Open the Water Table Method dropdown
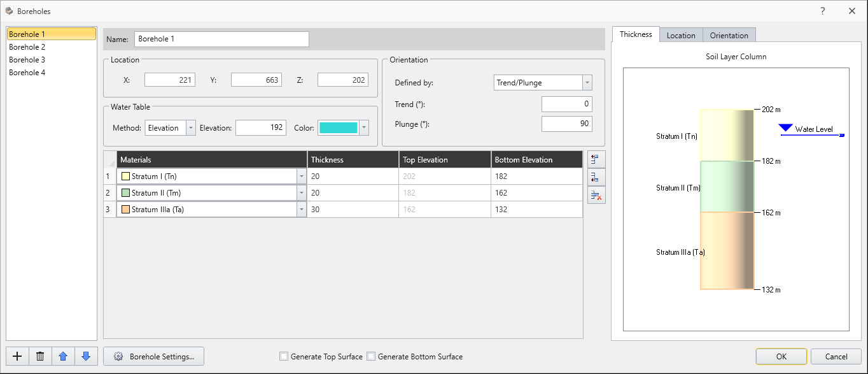868x374 pixels. [190, 127]
